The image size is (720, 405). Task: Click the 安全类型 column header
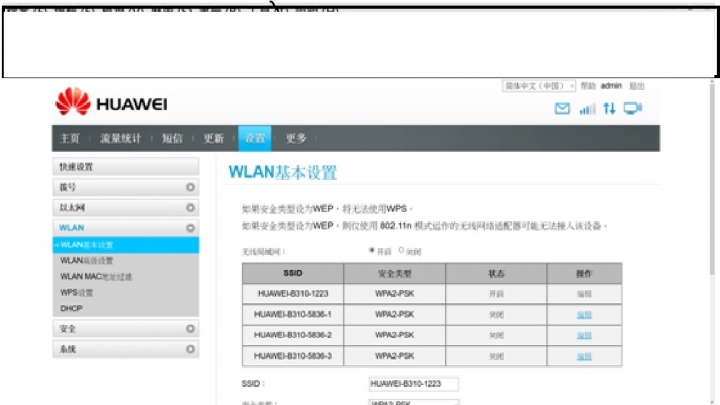(x=394, y=273)
